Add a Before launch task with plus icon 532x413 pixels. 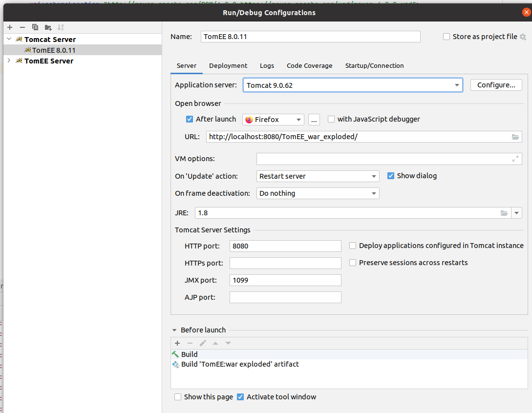[x=177, y=343]
